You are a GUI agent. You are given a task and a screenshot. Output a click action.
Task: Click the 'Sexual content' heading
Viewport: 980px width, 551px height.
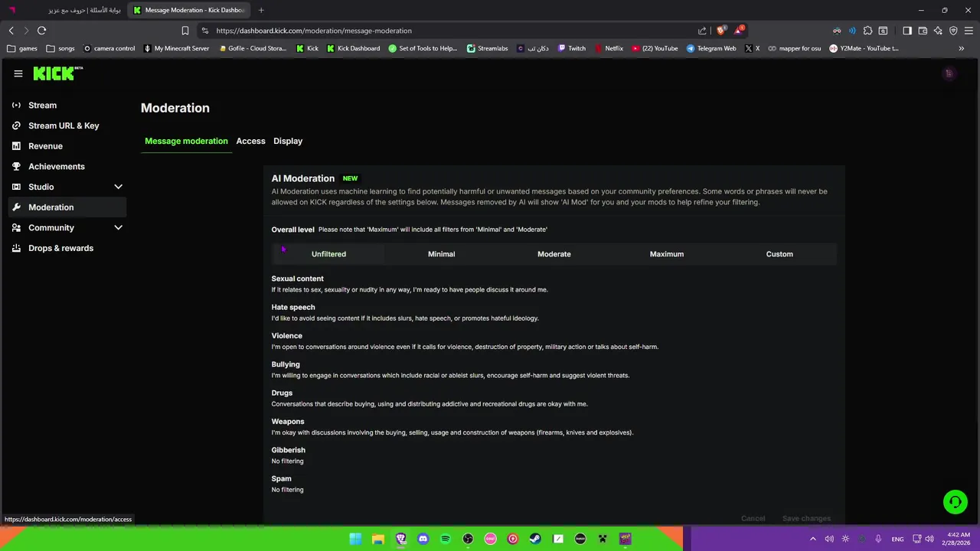(x=297, y=279)
